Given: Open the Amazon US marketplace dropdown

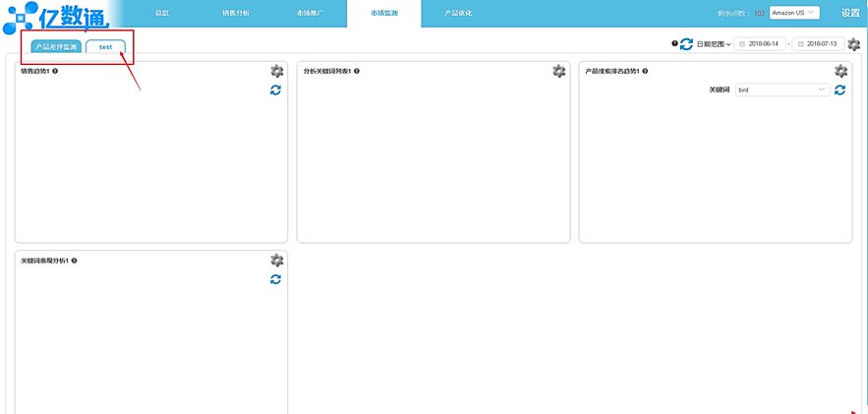Looking at the screenshot, I should click(x=794, y=13).
